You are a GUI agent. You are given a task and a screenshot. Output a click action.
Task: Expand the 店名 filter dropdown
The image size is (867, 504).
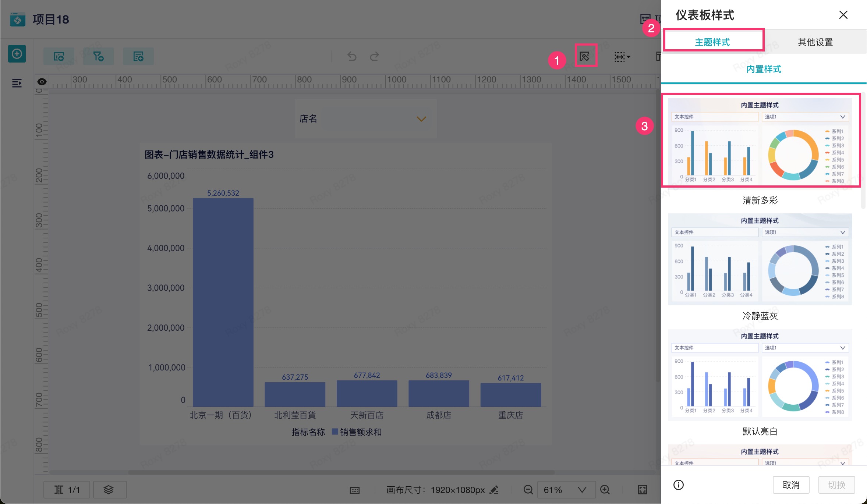(x=421, y=119)
